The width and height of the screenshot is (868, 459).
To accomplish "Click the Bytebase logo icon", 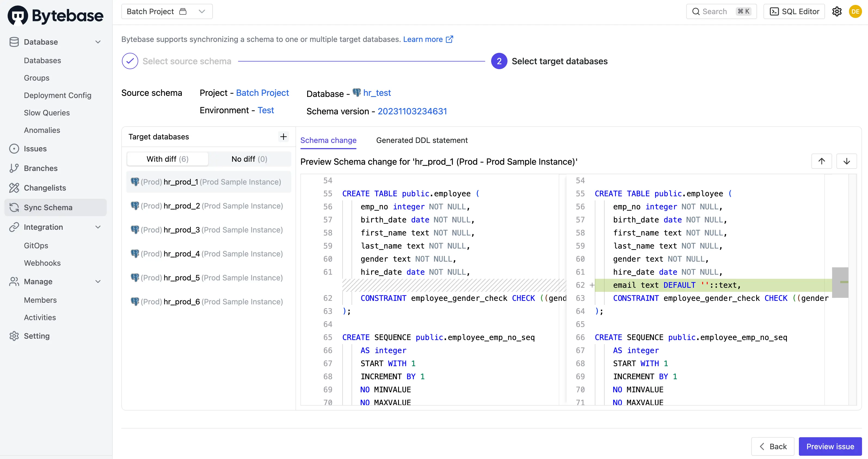I will [17, 15].
